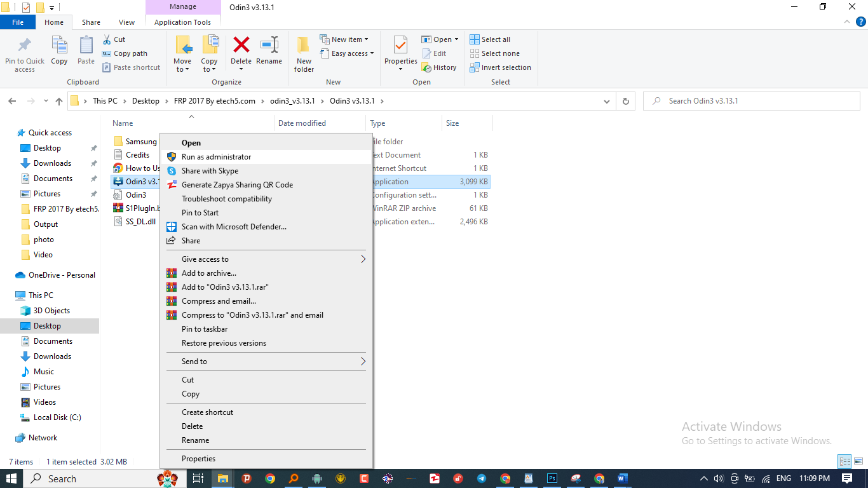868x488 pixels.
Task: Collapse the ribbon with the chevron
Action: (847, 22)
